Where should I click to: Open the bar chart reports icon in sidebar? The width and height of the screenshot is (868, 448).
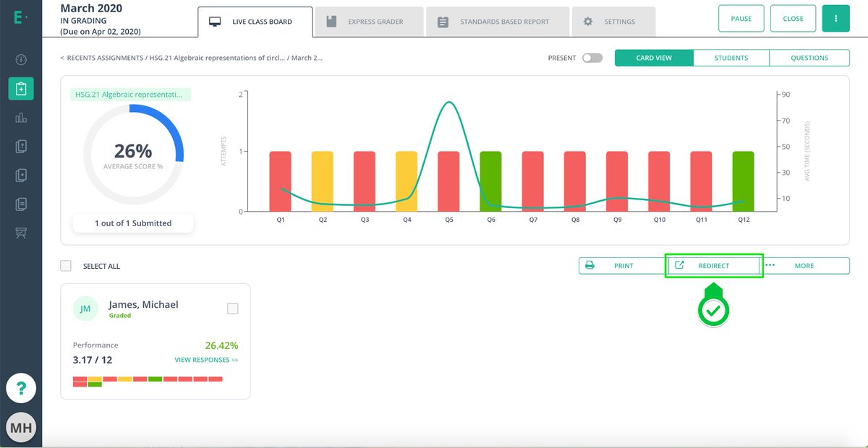click(x=20, y=117)
